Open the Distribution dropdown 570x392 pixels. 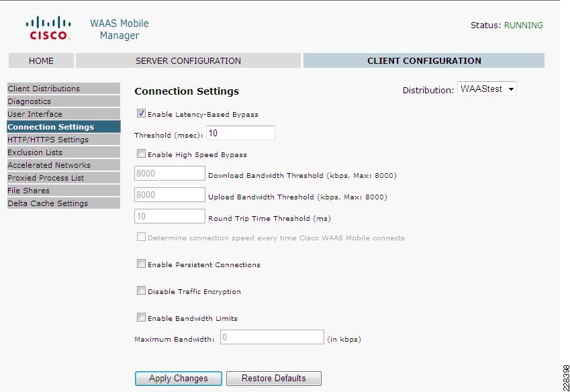tap(487, 89)
